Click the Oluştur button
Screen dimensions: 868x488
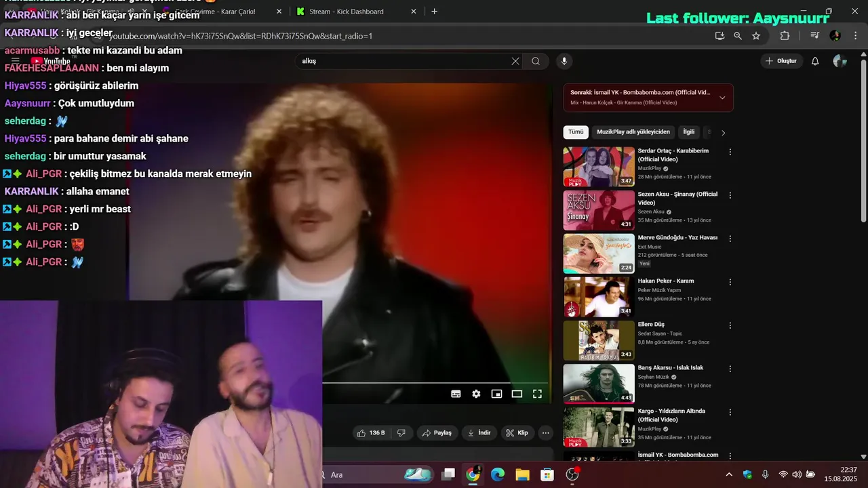(x=781, y=61)
